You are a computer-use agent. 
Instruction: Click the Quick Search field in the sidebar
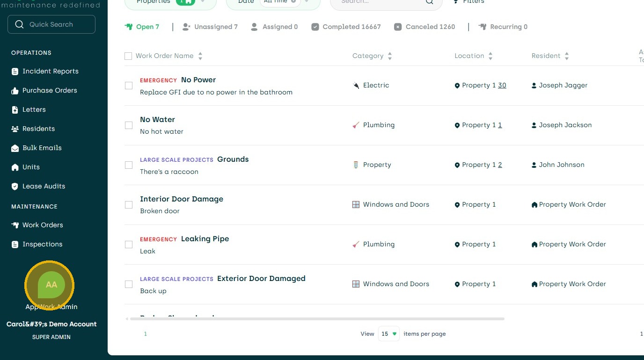click(51, 24)
